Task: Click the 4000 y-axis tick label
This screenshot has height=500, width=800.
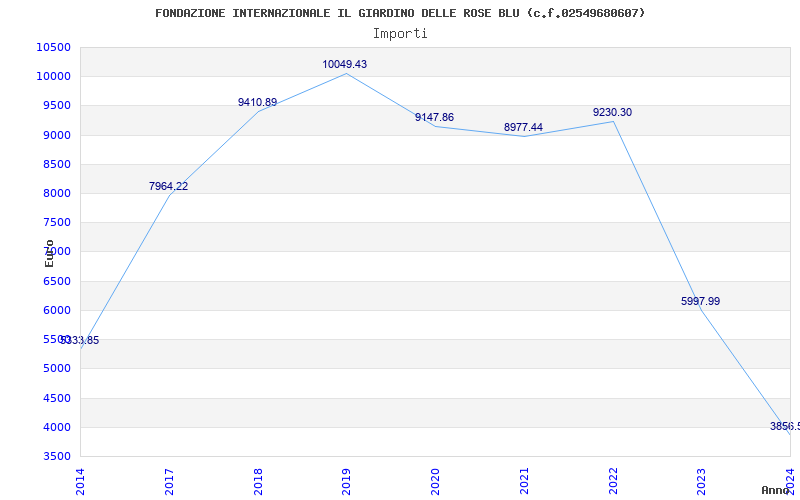Action: point(56,427)
